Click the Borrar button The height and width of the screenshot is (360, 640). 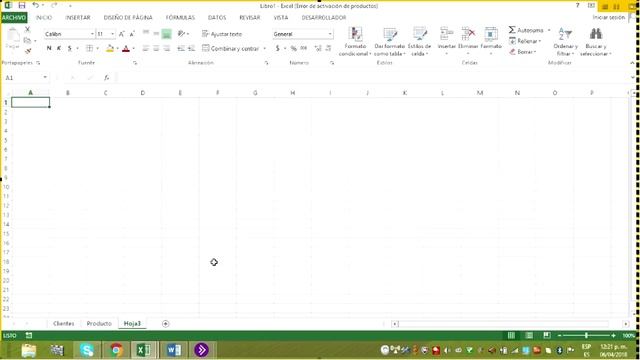click(522, 52)
